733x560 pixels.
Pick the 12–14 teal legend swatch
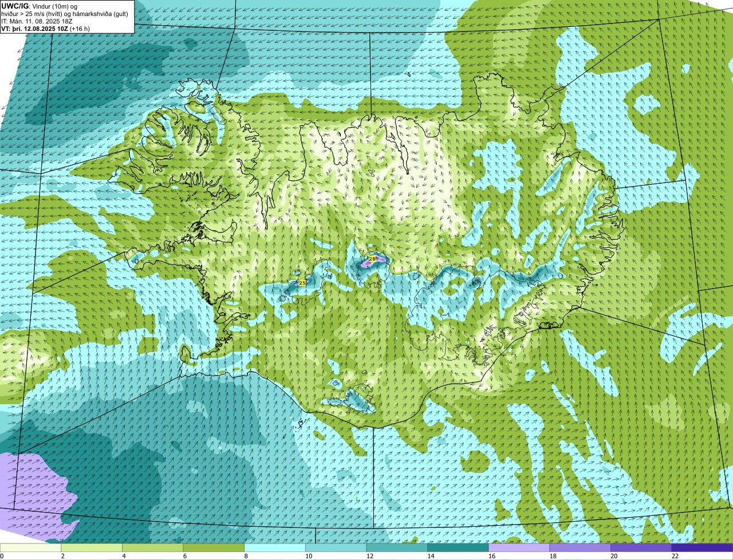(x=397, y=548)
